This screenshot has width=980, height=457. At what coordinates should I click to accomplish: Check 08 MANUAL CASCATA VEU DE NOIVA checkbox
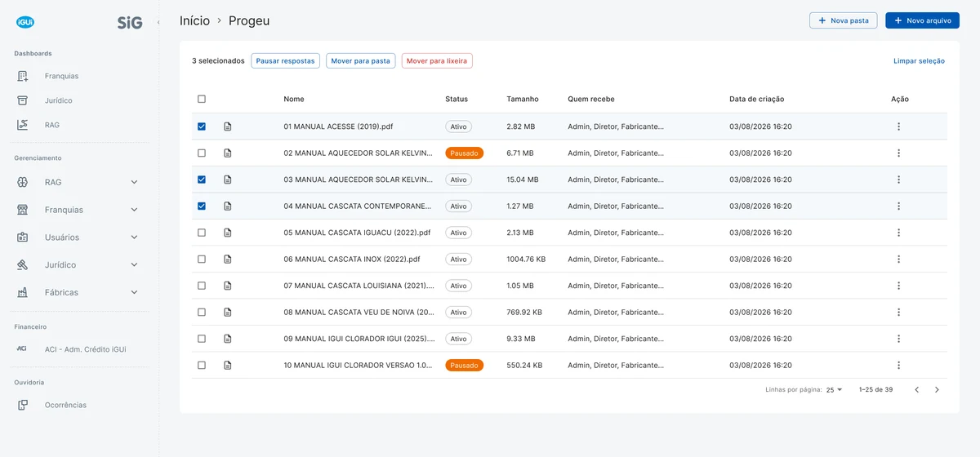pyautogui.click(x=202, y=313)
